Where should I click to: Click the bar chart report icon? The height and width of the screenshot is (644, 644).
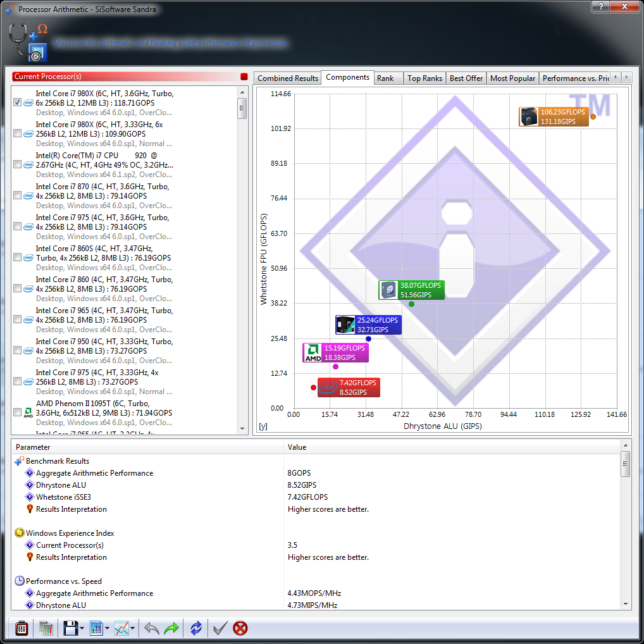(96, 628)
